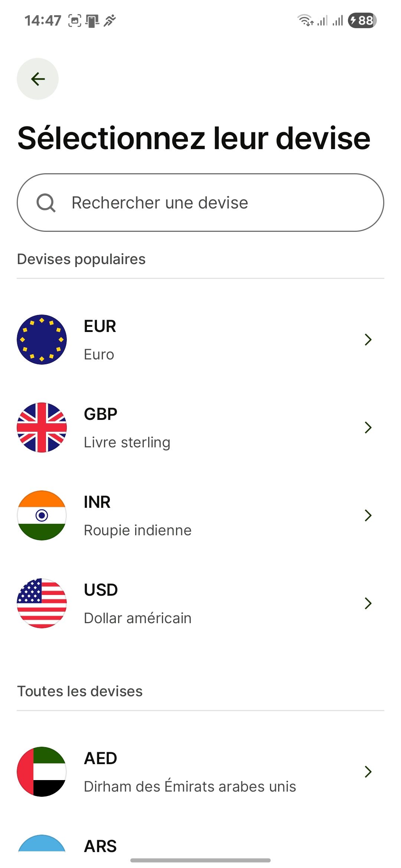Tap the United Kingdom flag icon
401x868 pixels.
pos(42,427)
